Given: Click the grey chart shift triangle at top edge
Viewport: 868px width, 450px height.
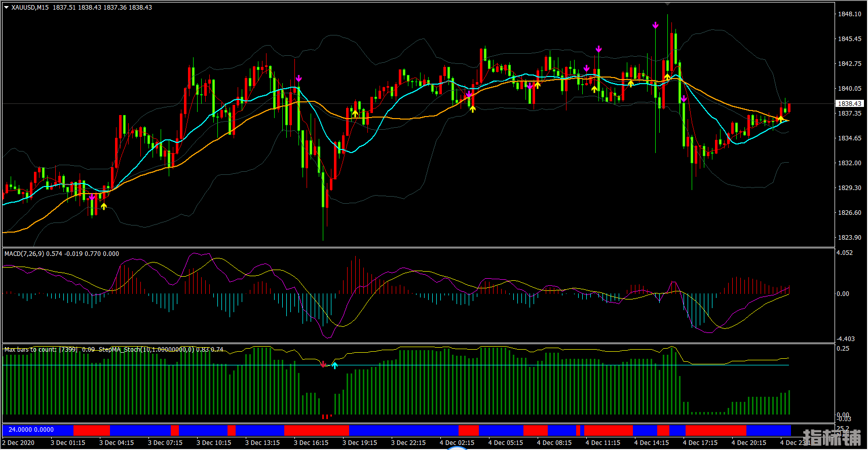Looking at the screenshot, I should click(667, 4).
